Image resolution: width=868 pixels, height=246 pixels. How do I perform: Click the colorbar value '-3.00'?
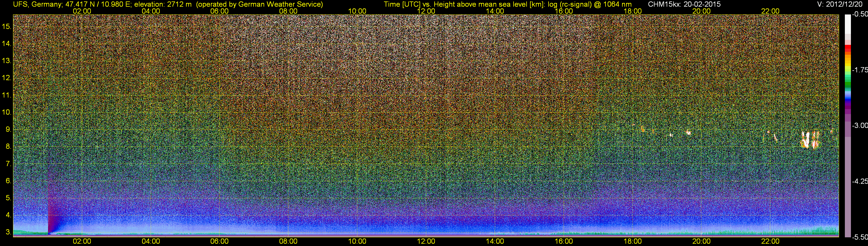point(860,125)
